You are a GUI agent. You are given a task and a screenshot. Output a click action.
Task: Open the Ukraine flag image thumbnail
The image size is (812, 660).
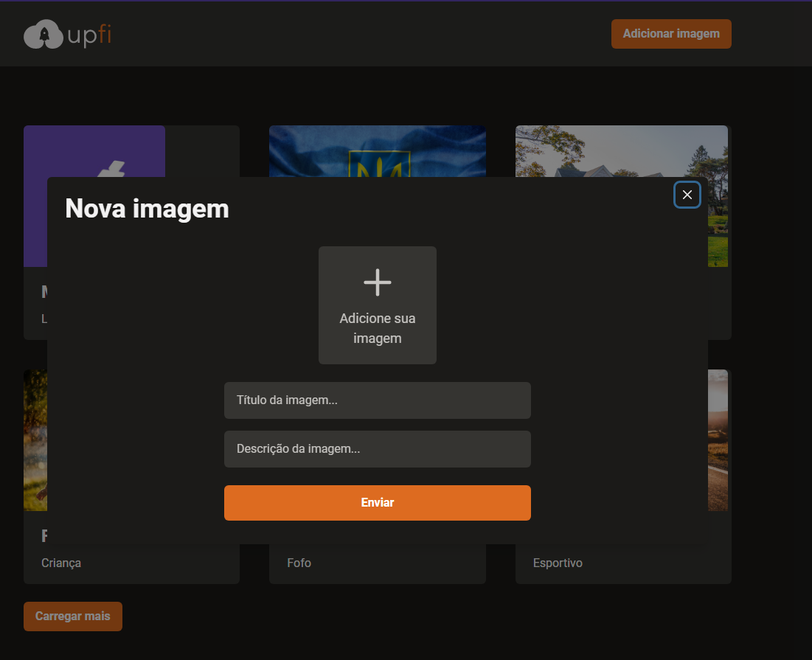coord(378,151)
